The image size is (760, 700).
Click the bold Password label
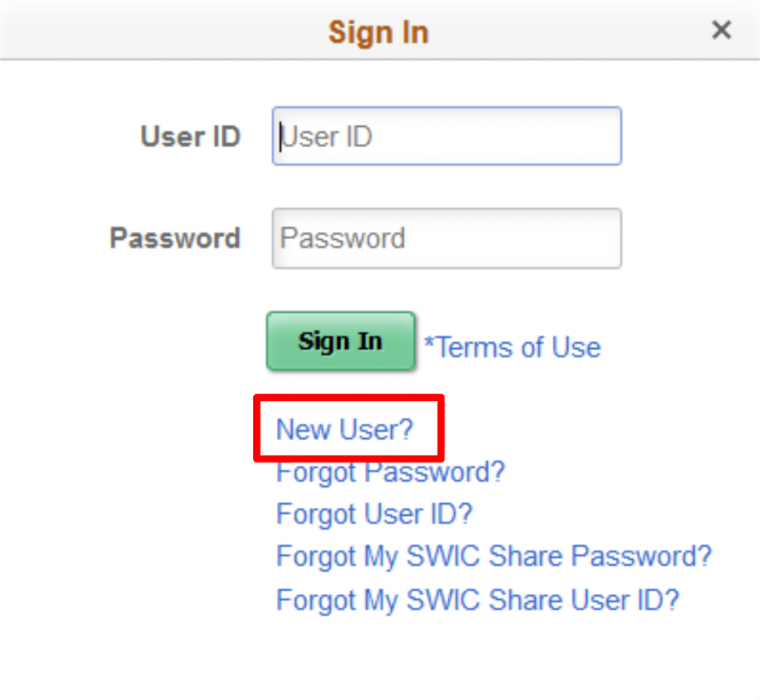pos(174,238)
